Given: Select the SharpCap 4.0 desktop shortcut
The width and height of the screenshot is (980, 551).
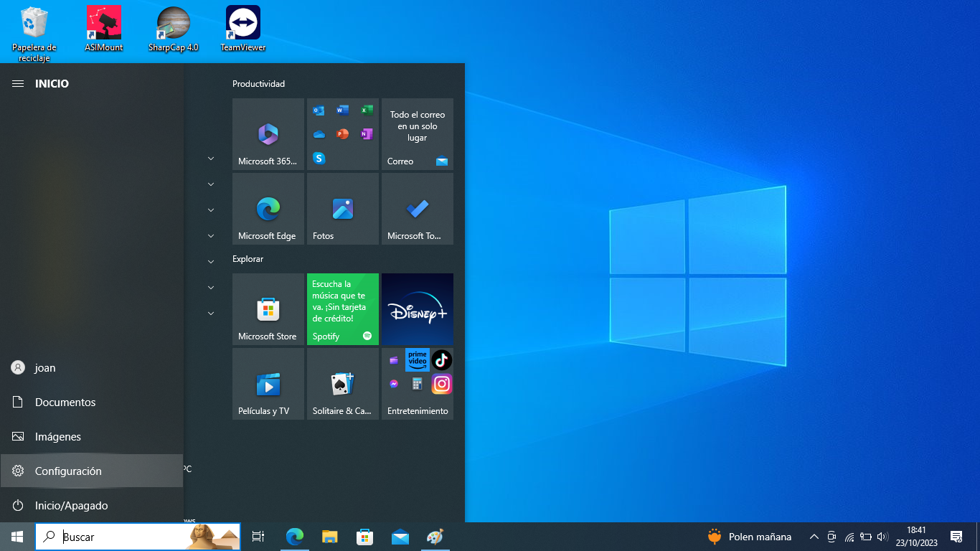Looking at the screenshot, I should 173,29.
